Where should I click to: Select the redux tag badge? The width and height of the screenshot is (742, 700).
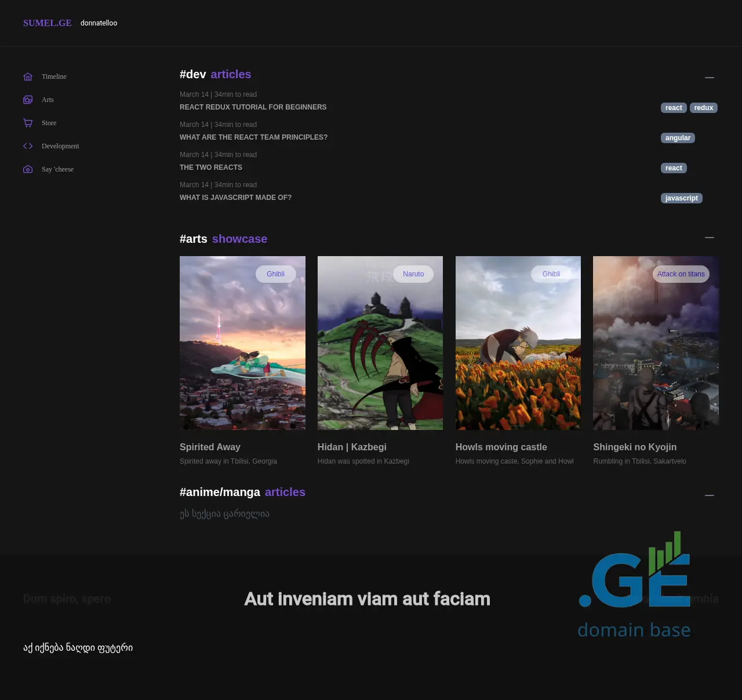(703, 108)
